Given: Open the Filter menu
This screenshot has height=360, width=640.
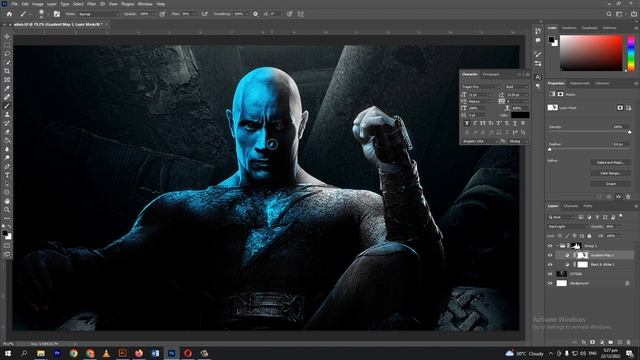Looking at the screenshot, I should pyautogui.click(x=91, y=4).
